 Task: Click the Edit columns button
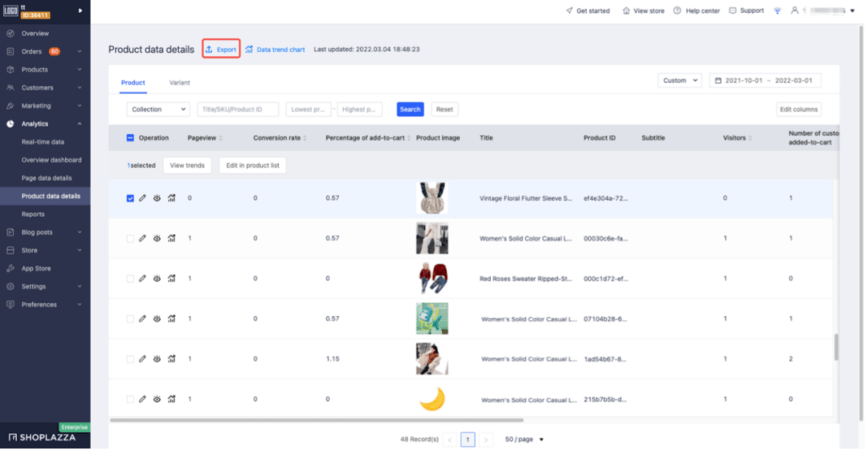(x=798, y=109)
